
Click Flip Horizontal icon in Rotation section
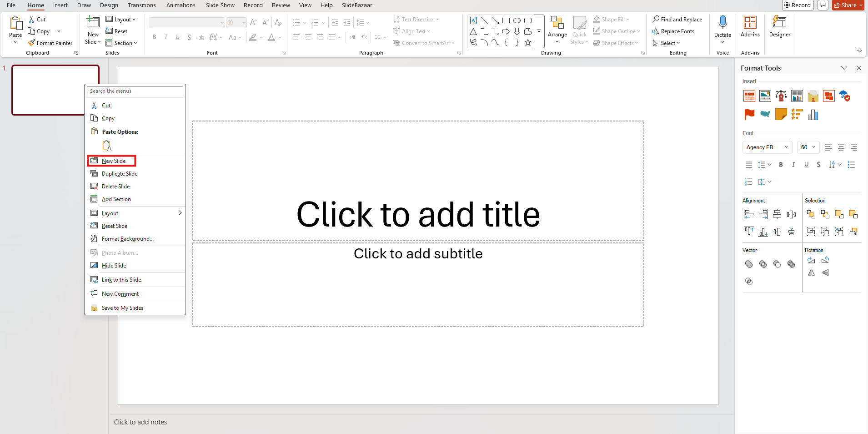click(811, 273)
